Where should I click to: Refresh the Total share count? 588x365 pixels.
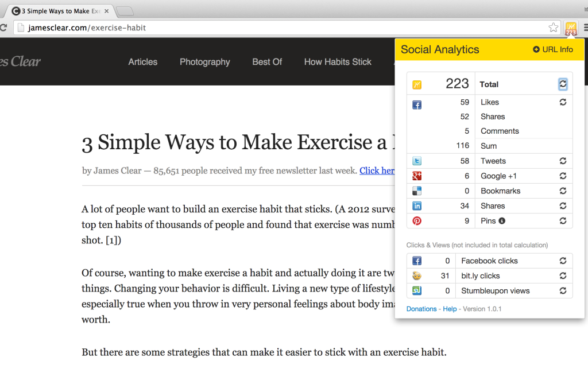pos(562,83)
